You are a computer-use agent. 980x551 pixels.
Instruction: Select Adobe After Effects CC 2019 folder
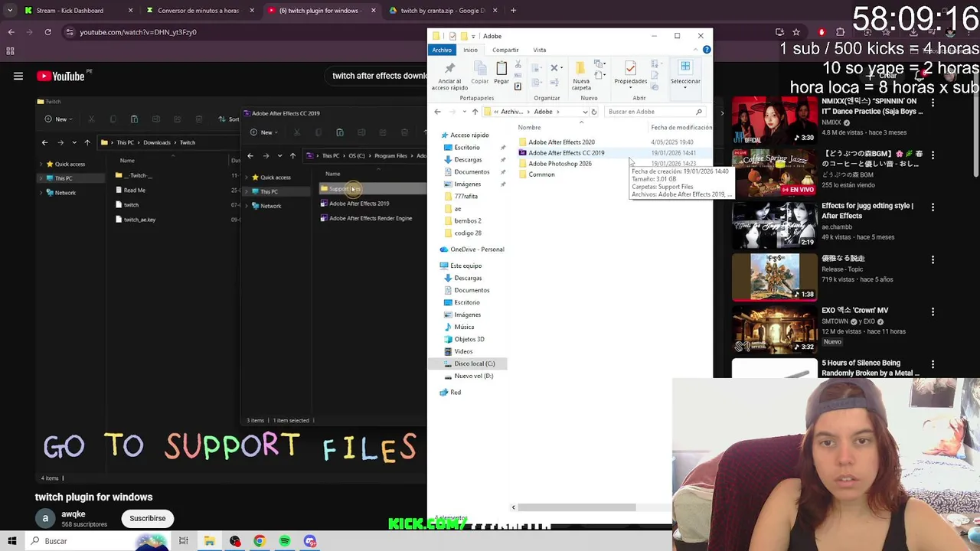[566, 153]
